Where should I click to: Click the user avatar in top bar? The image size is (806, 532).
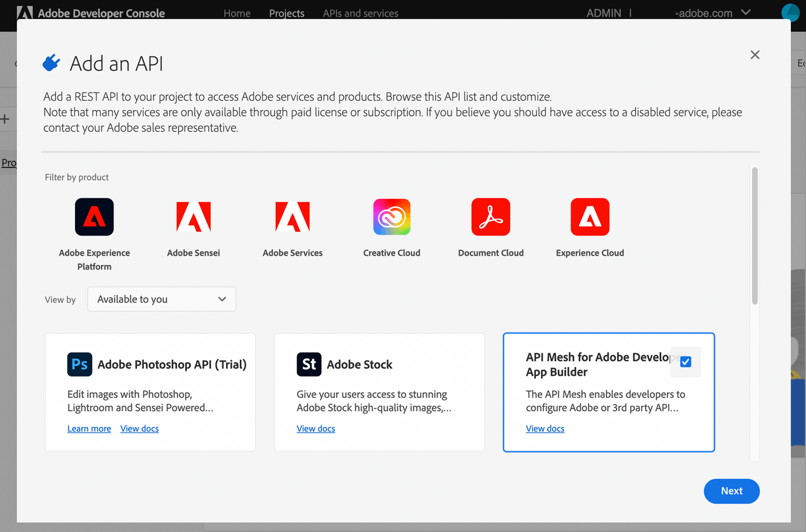click(x=790, y=13)
